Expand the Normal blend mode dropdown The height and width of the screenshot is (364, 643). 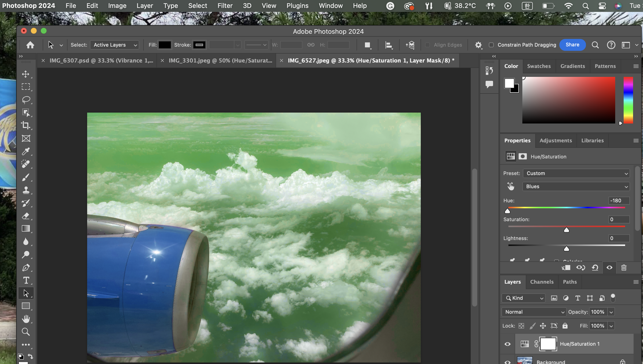534,312
